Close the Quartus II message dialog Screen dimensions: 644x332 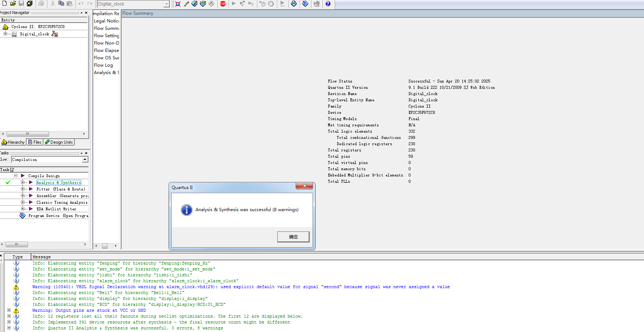[x=305, y=186]
